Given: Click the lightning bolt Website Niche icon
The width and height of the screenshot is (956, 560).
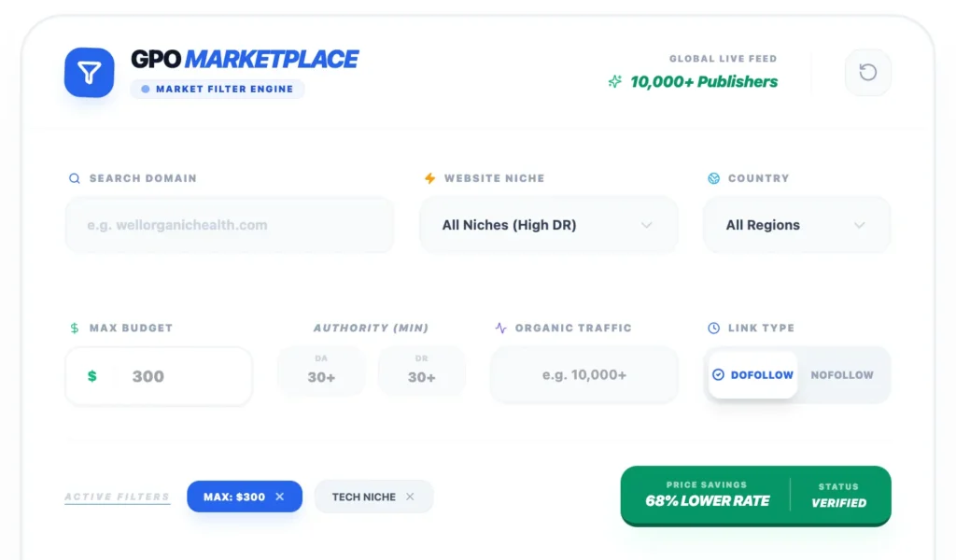Looking at the screenshot, I should tap(429, 178).
